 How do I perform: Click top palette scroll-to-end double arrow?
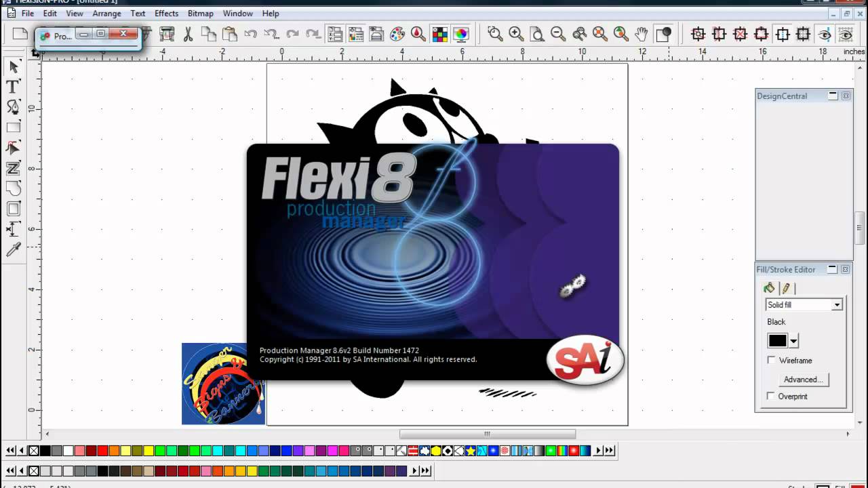[x=609, y=451]
